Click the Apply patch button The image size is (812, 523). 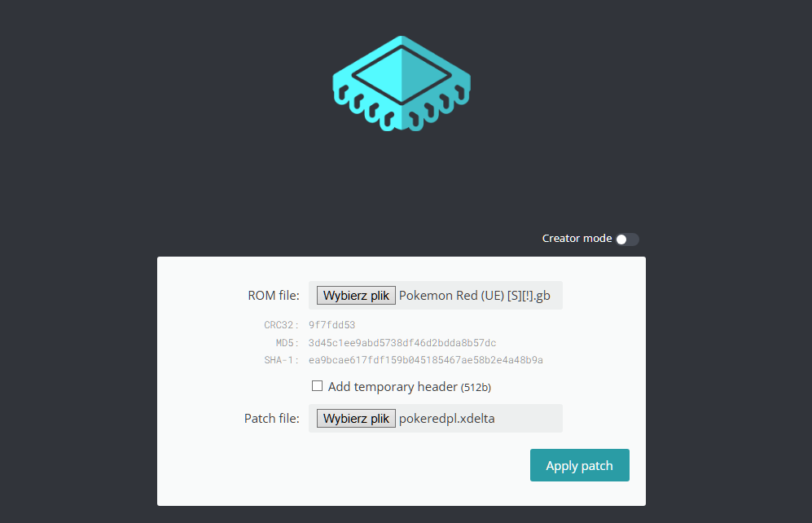tap(580, 465)
